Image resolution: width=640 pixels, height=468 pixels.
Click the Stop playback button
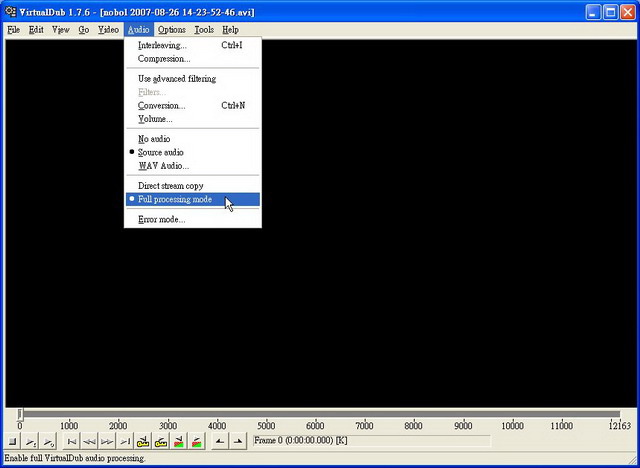[x=13, y=441]
